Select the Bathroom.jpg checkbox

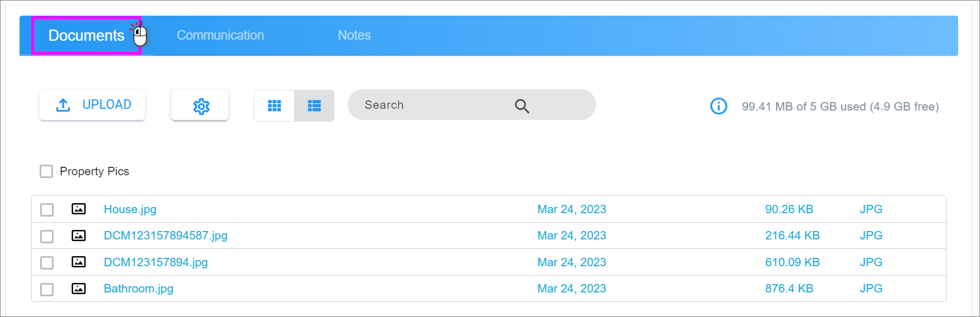click(47, 289)
